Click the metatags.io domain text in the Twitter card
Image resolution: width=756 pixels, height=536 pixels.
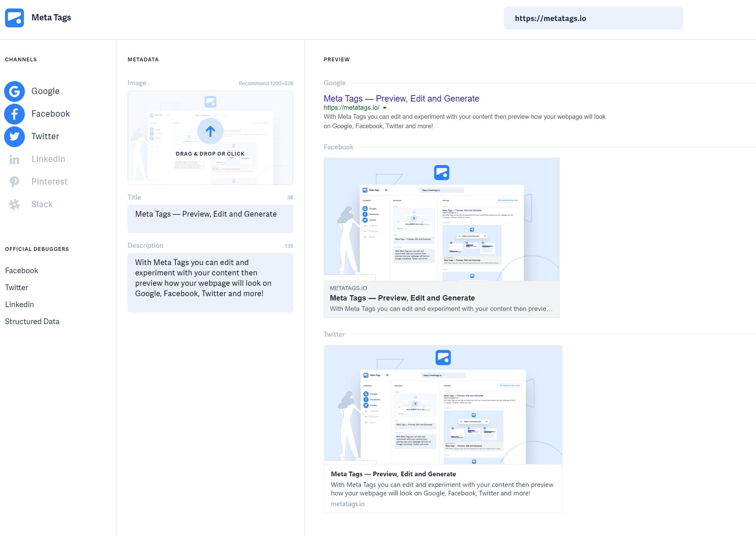pos(348,504)
